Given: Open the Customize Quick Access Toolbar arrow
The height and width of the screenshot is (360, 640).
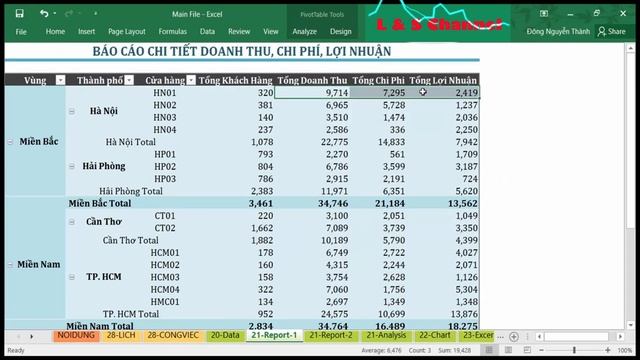Looking at the screenshot, I should pyautogui.click(x=96, y=14).
